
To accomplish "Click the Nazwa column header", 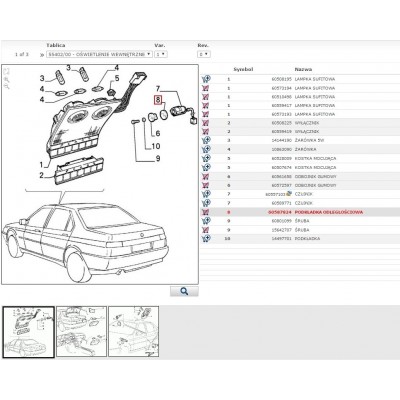I will 303,69.
